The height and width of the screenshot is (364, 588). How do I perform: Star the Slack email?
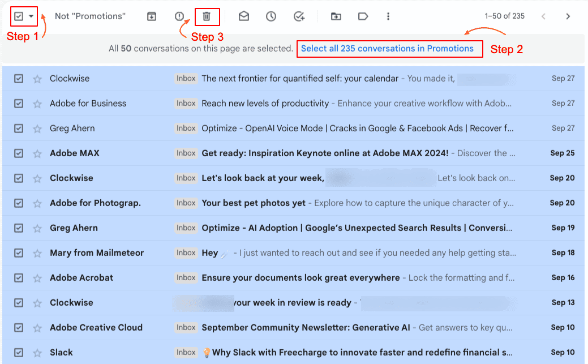(37, 353)
